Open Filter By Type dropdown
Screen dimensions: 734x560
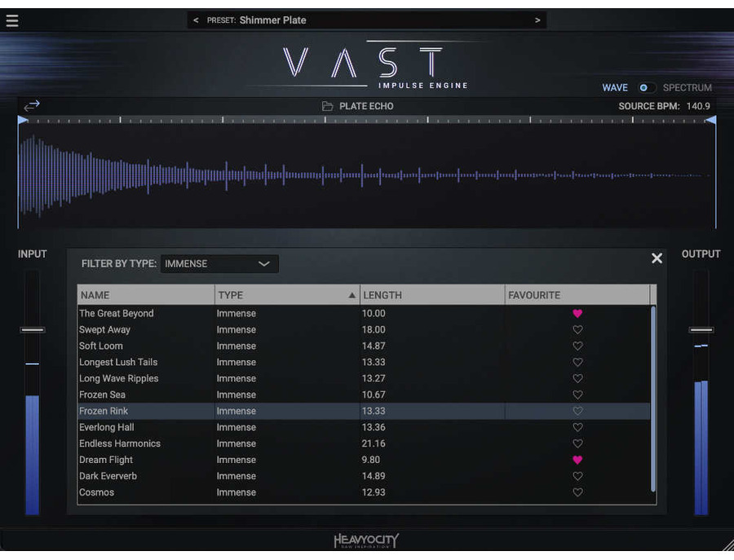[x=219, y=264]
